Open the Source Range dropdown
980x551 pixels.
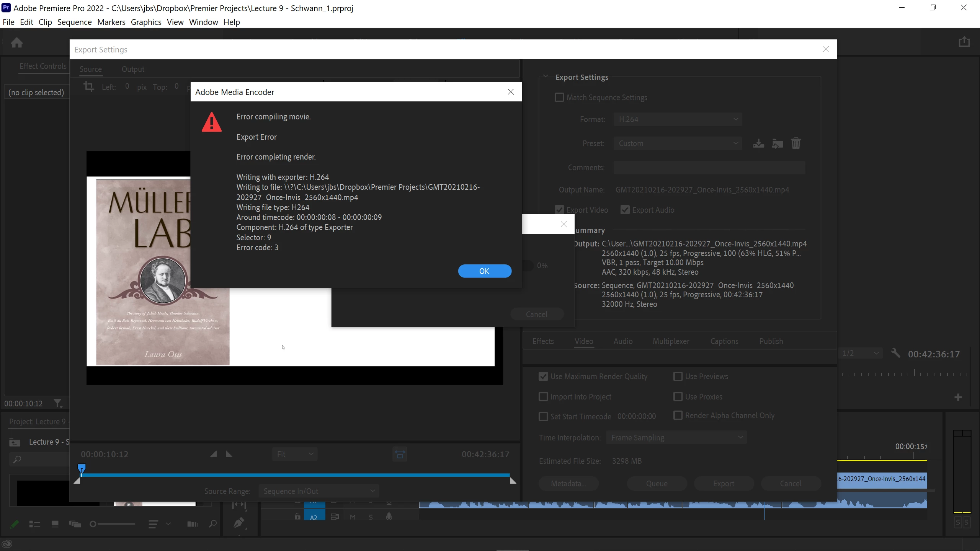(x=318, y=491)
